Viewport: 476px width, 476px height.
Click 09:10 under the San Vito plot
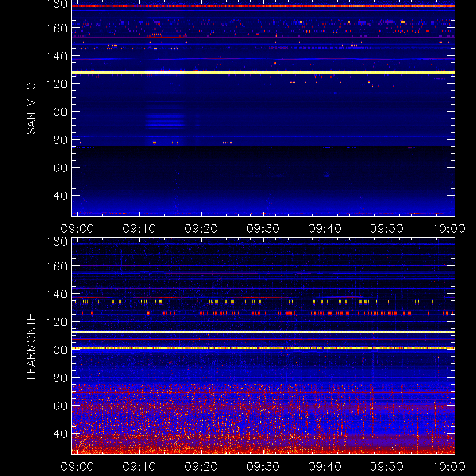[139, 228]
